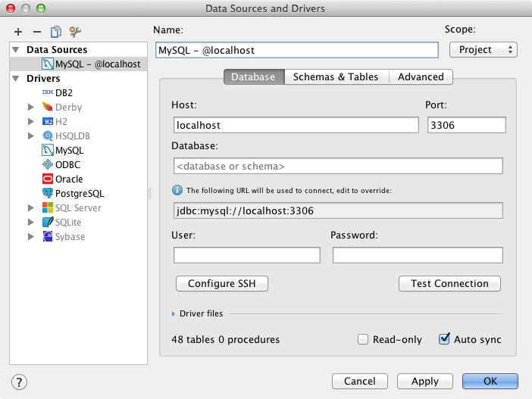Expand the Derby driver node
This screenshot has height=399, width=532.
[x=30, y=107]
